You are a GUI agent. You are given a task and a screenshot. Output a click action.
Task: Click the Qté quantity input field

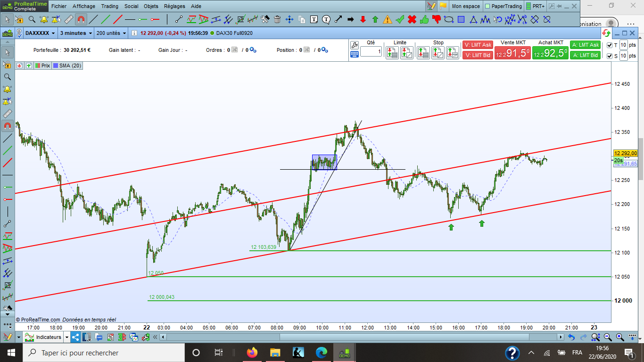click(x=371, y=51)
